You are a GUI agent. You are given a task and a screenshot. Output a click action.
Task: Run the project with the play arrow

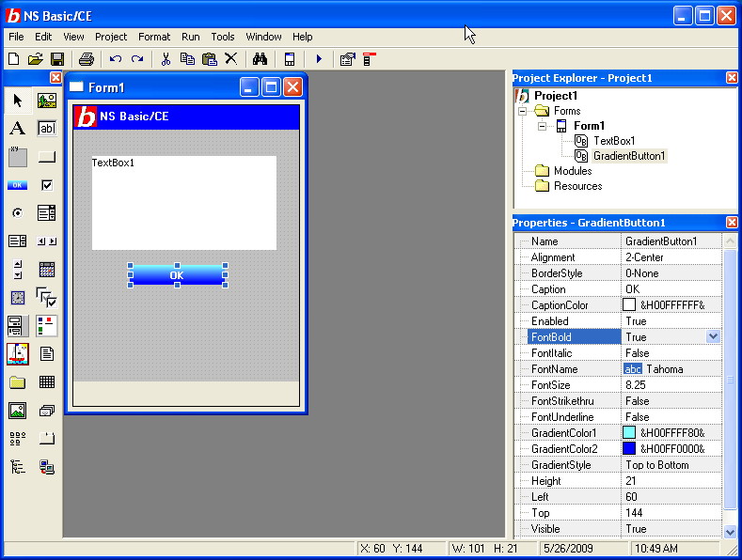[319, 59]
